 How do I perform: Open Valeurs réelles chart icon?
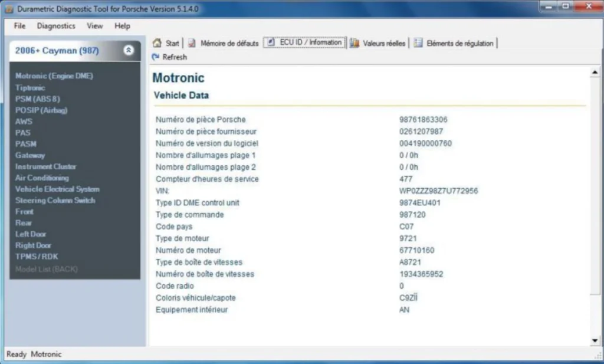coord(354,43)
